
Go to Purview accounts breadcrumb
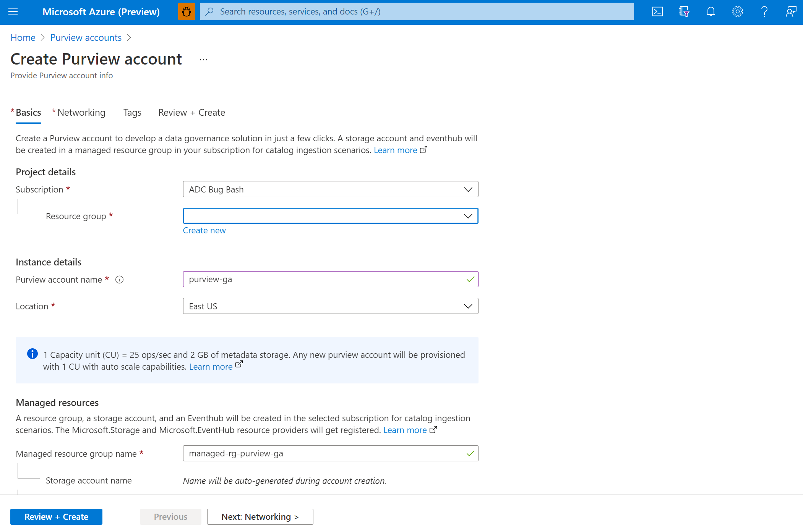tap(86, 37)
